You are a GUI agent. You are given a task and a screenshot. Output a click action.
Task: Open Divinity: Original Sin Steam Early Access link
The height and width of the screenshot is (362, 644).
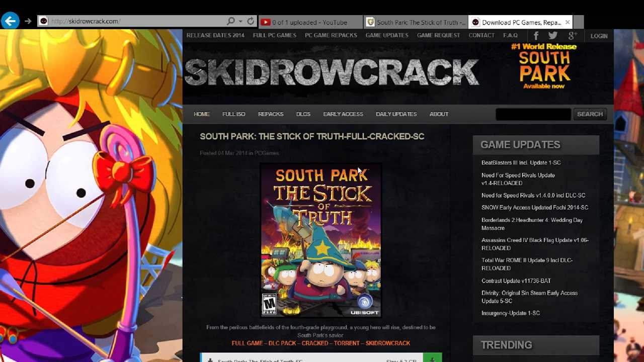coord(529,297)
